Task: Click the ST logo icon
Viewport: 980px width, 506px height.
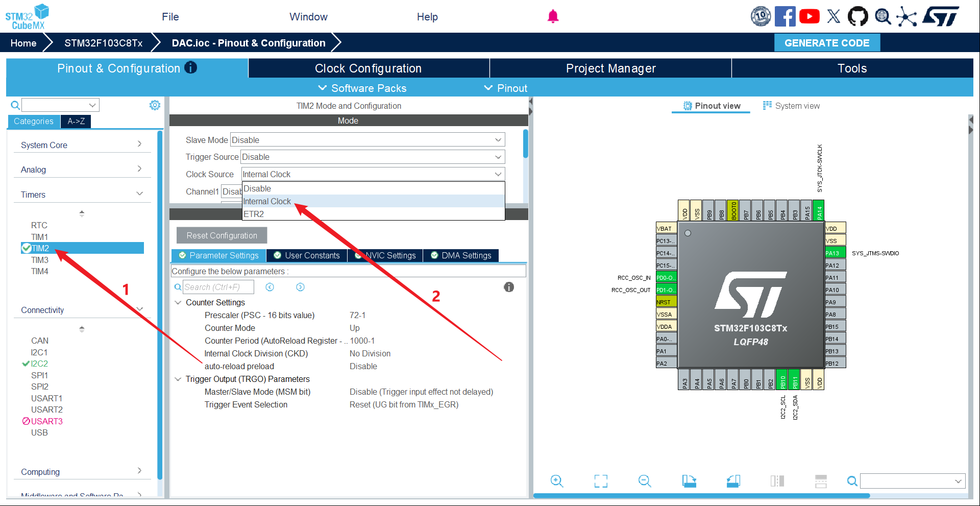Action: [x=941, y=16]
